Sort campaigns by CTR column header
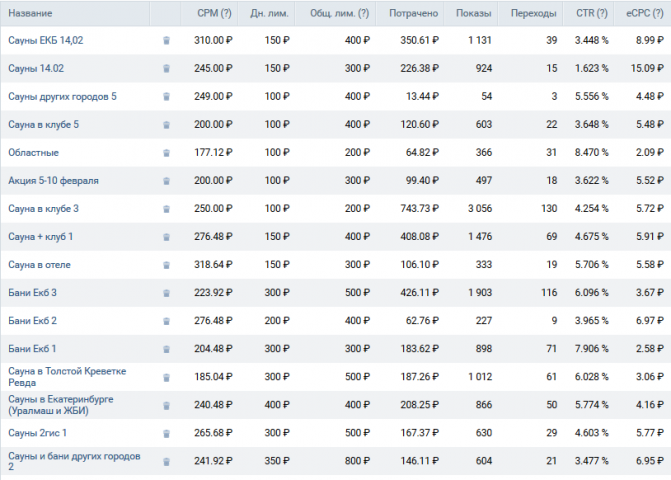 (x=591, y=13)
